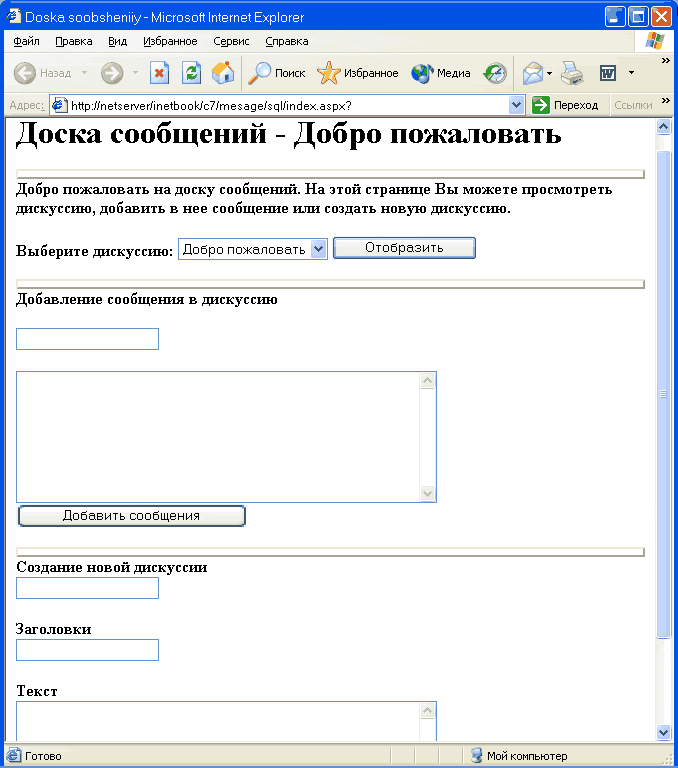Click the Mail envelope icon
This screenshot has height=768, width=678.
tap(533, 73)
